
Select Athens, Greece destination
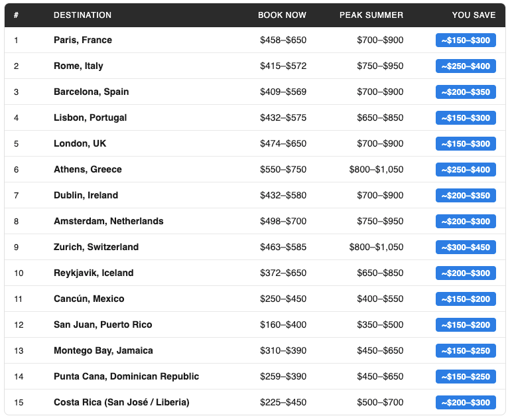88,169
